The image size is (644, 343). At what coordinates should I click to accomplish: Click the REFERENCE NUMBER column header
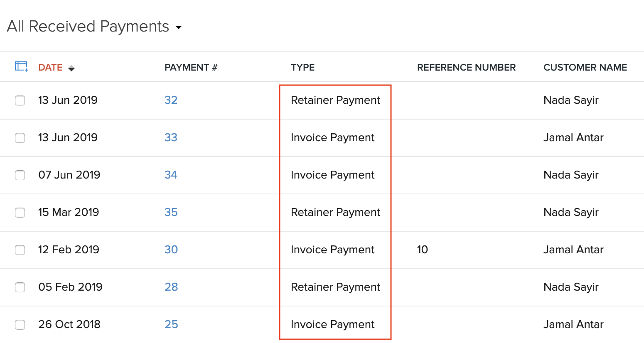coord(466,67)
